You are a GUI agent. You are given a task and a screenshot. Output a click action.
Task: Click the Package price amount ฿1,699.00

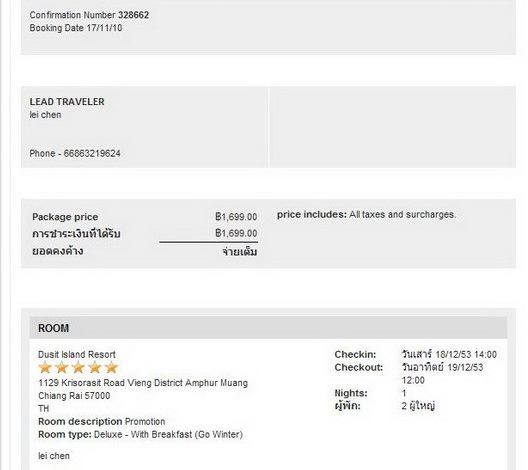tap(236, 217)
